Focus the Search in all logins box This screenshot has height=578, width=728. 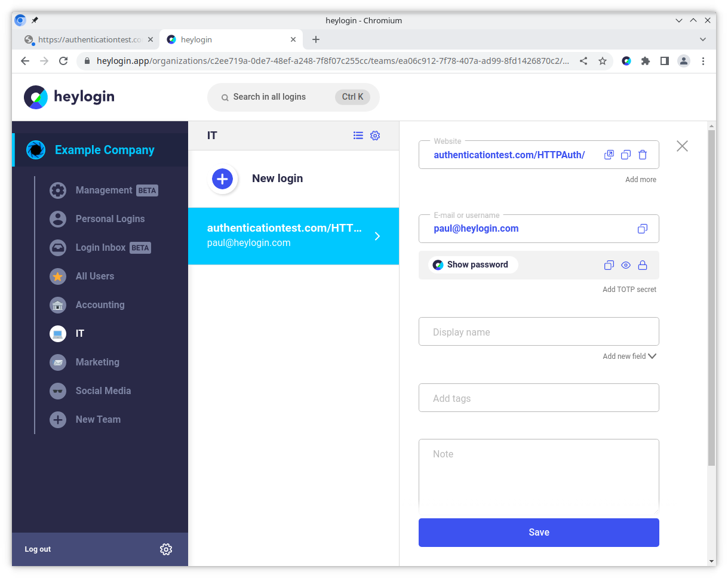pyautogui.click(x=293, y=97)
